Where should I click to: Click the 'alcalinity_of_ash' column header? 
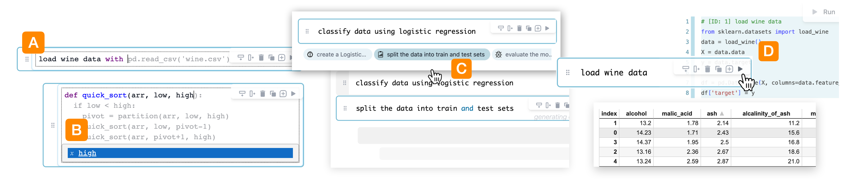click(x=766, y=114)
